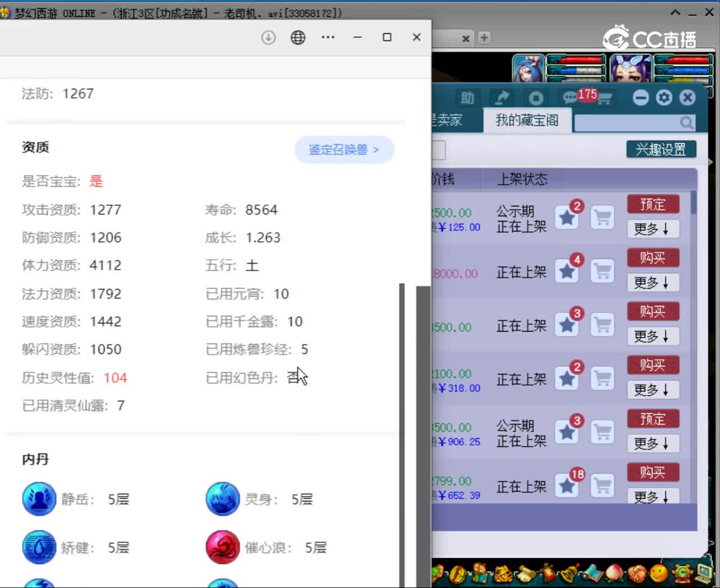Click the peach icon in bottom bar

[614, 573]
